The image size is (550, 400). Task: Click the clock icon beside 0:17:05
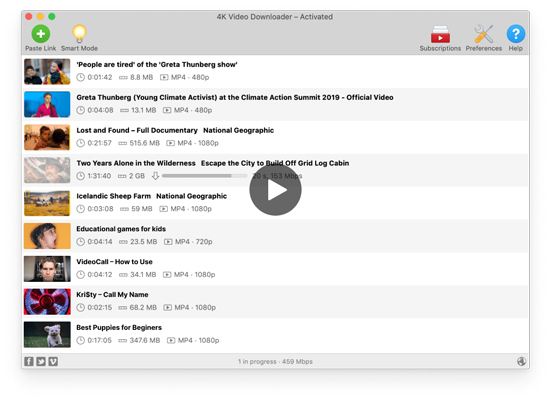(x=81, y=340)
